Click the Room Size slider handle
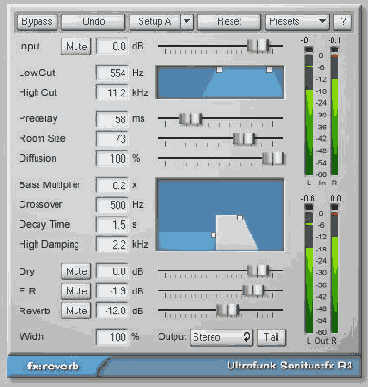 click(244, 138)
